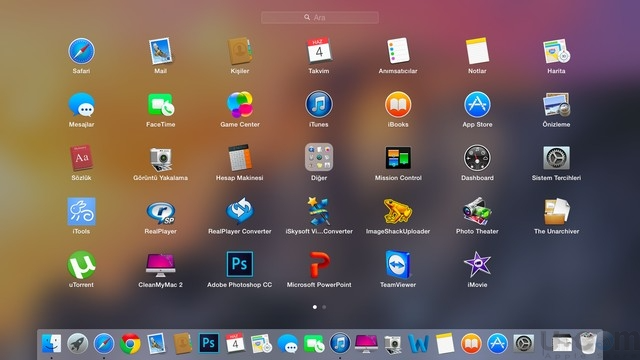Launch iTools app
640x360 pixels.
(81, 211)
